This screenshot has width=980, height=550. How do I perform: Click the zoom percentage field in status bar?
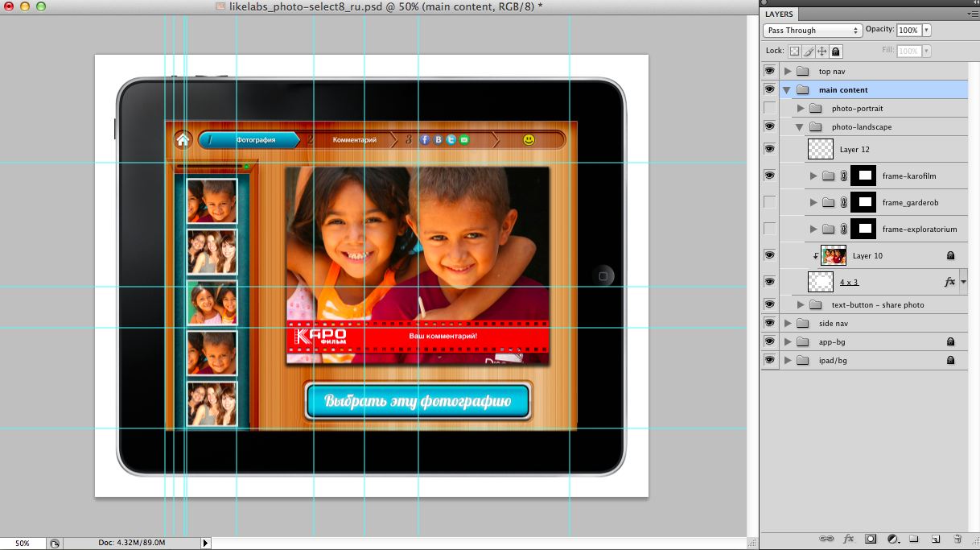coord(23,544)
